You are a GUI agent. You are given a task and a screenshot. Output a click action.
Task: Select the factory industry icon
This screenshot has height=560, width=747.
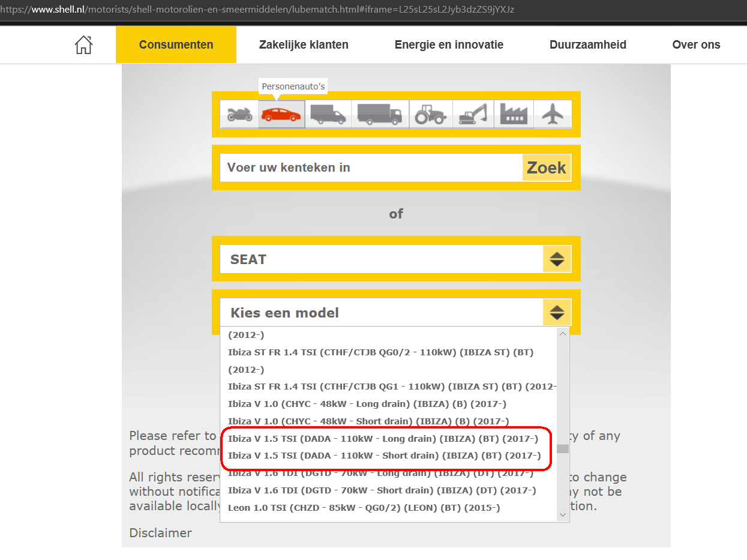coord(514,114)
